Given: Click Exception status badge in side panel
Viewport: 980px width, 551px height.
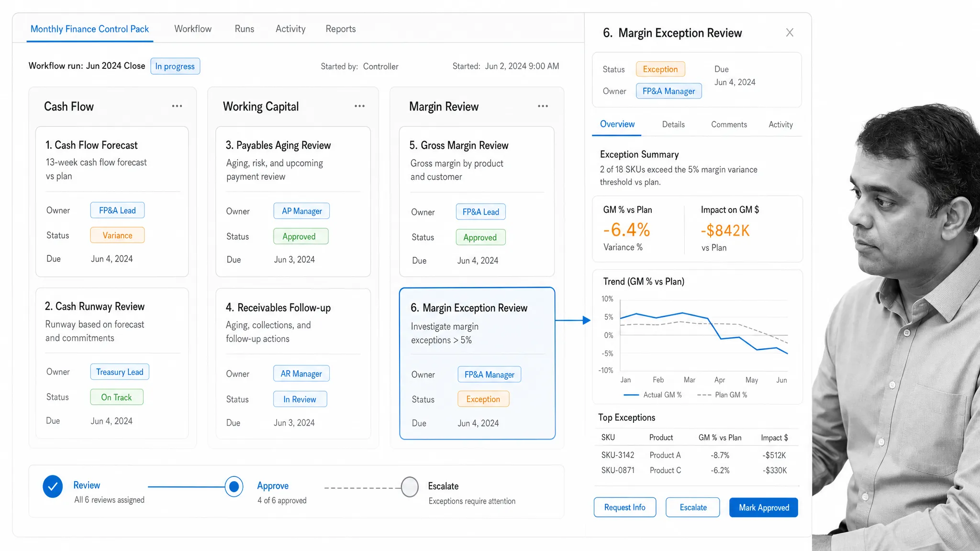Looking at the screenshot, I should [x=660, y=69].
